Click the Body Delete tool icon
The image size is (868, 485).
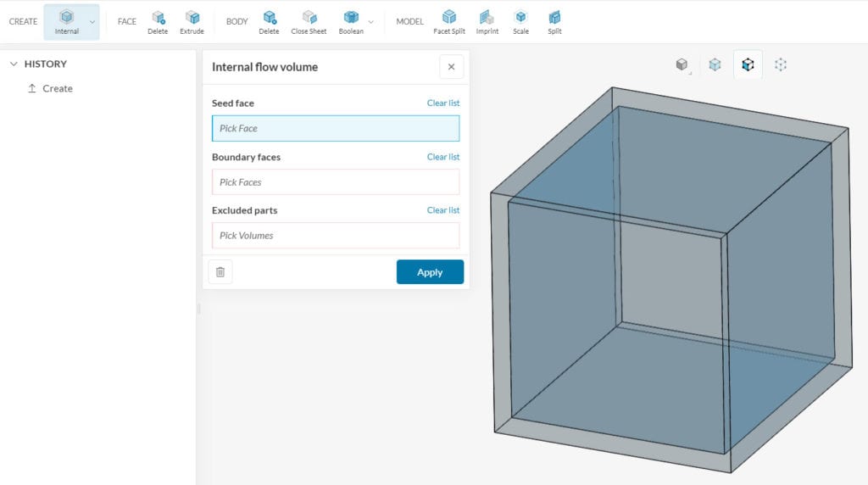tap(269, 21)
